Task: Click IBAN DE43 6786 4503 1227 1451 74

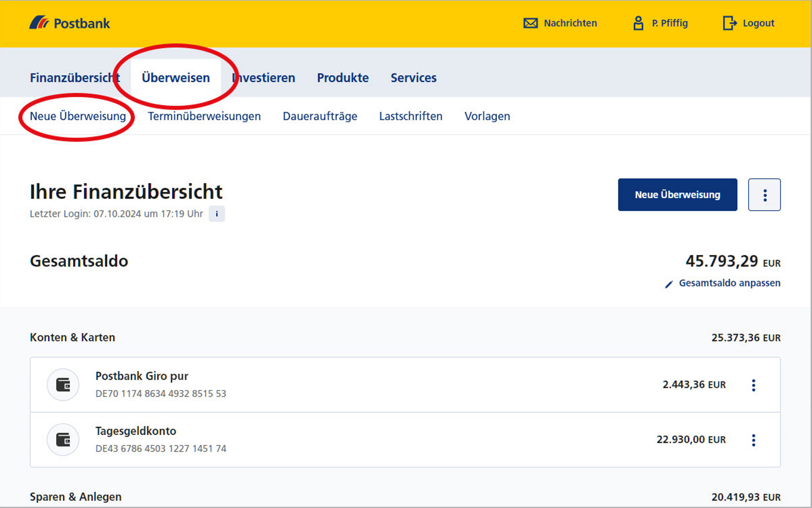Action: pos(161,449)
